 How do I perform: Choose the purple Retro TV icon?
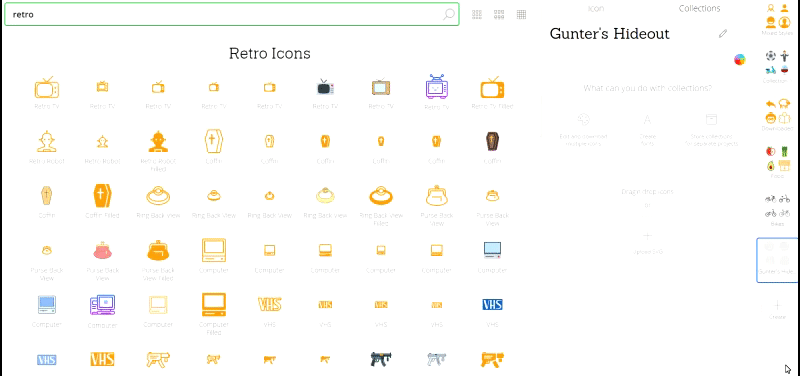tap(437, 87)
